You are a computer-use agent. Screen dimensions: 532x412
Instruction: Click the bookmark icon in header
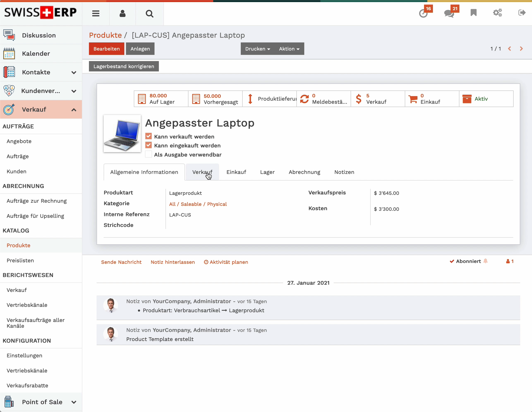tap(473, 13)
